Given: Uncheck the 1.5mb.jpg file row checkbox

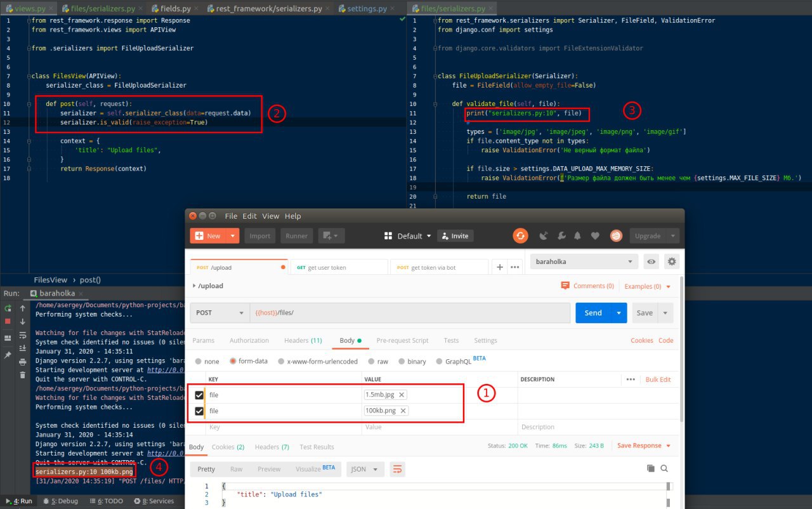Looking at the screenshot, I should (199, 395).
